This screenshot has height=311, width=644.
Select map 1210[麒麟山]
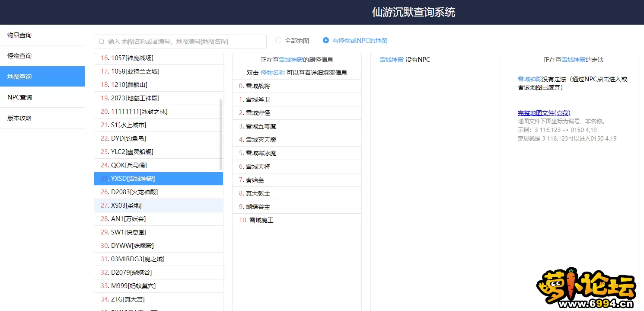(x=159, y=85)
